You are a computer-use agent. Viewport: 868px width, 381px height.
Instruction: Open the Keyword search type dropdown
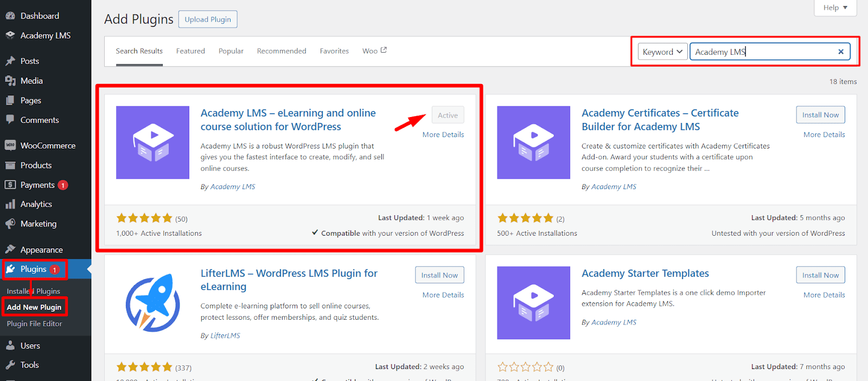pyautogui.click(x=662, y=52)
